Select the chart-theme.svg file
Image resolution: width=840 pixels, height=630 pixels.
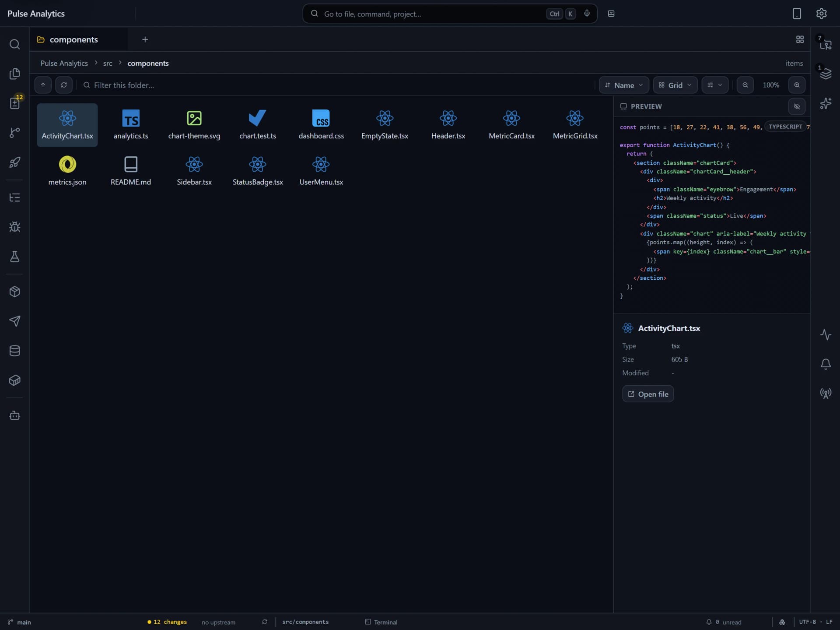(x=194, y=125)
